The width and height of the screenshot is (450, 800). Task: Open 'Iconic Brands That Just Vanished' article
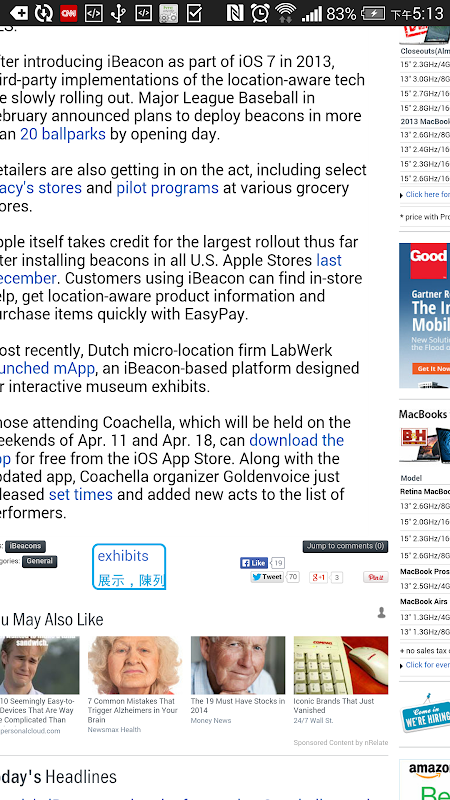coord(334,706)
